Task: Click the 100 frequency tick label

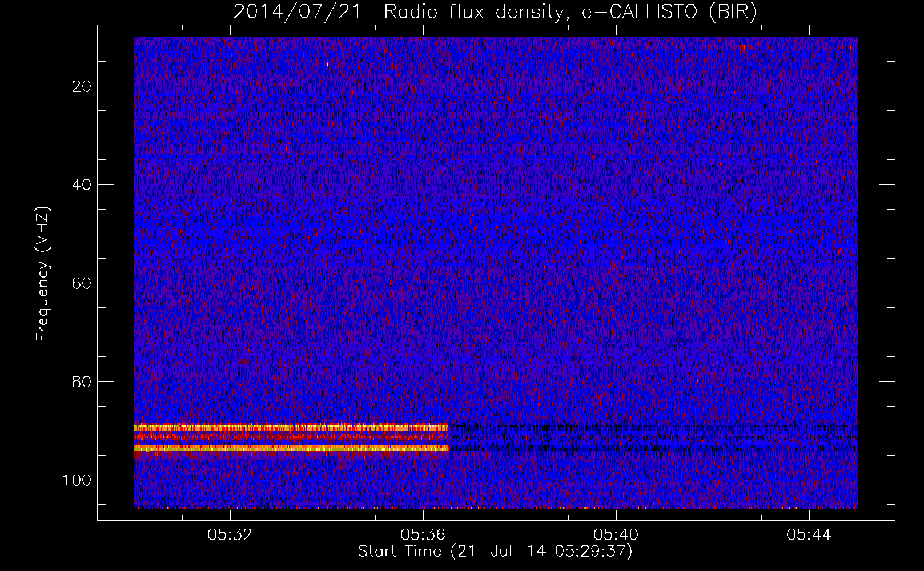Action: coord(77,480)
